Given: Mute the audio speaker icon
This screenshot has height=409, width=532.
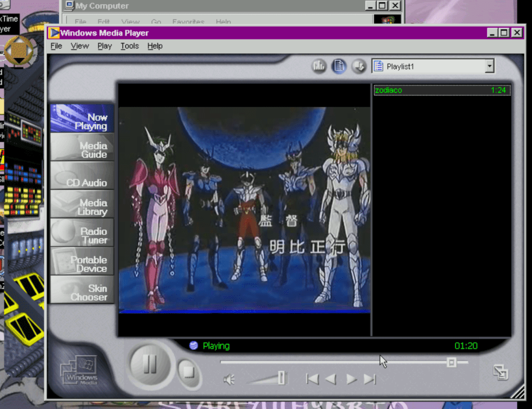Looking at the screenshot, I should point(229,380).
